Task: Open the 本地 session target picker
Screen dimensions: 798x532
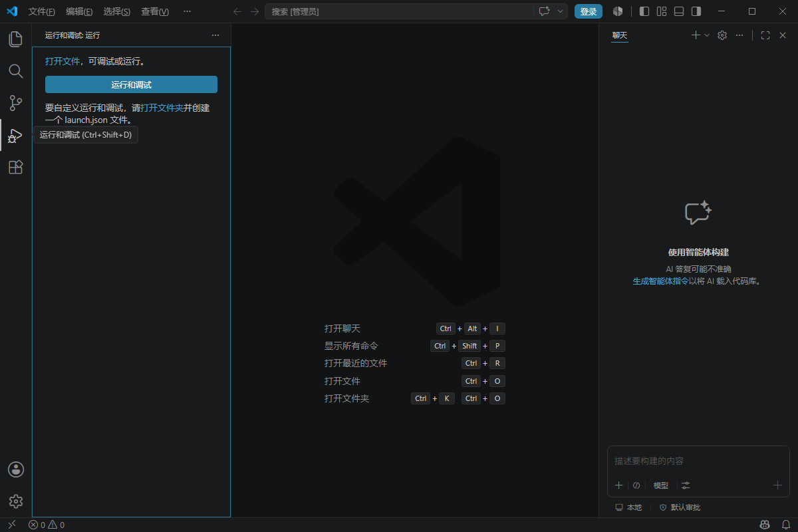Action: (x=628, y=507)
